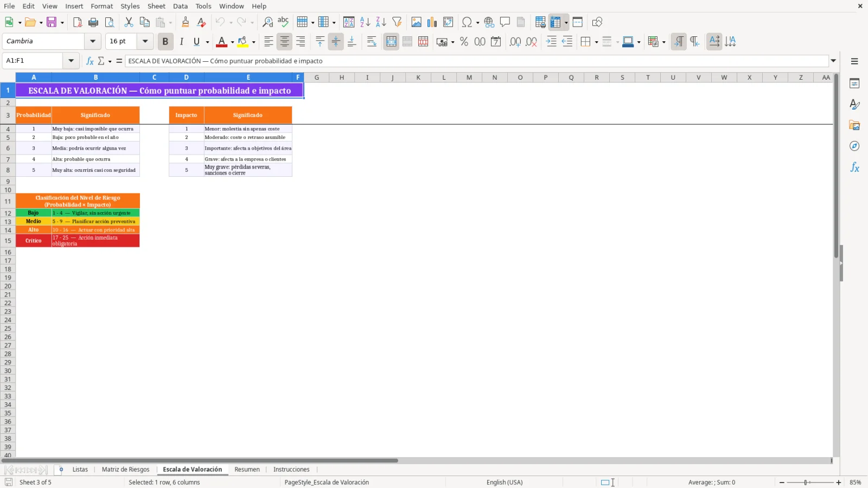868x488 pixels.
Task: Click the Save document icon
Action: click(x=52, y=22)
